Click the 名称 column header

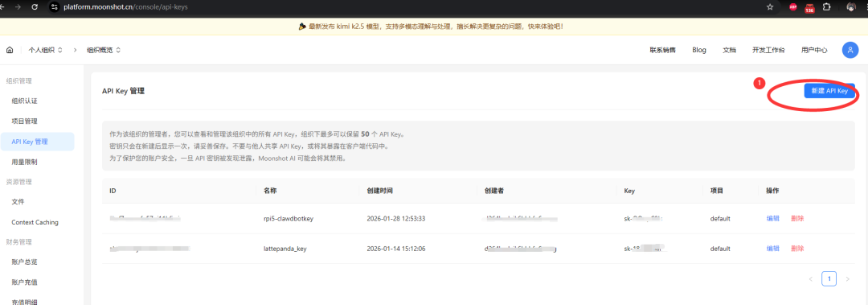coord(270,190)
